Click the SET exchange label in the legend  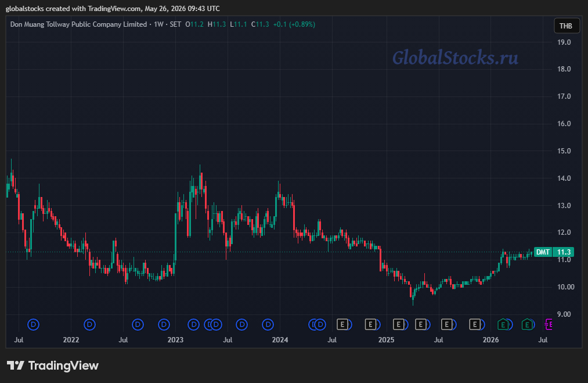tap(175, 24)
